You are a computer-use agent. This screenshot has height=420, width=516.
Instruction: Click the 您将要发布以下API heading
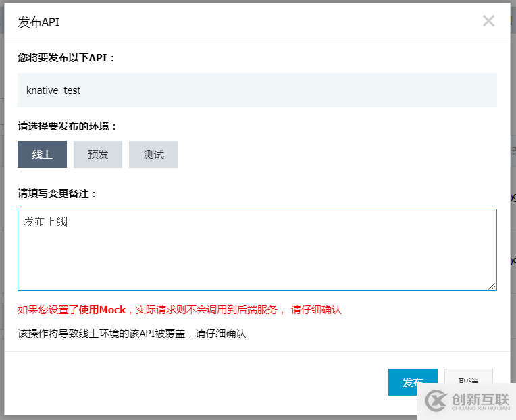pyautogui.click(x=66, y=58)
